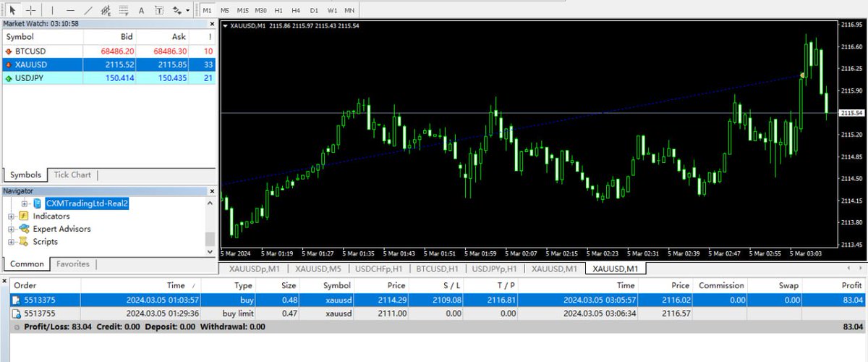Switch chart to W1 timeframe

pyautogui.click(x=332, y=10)
